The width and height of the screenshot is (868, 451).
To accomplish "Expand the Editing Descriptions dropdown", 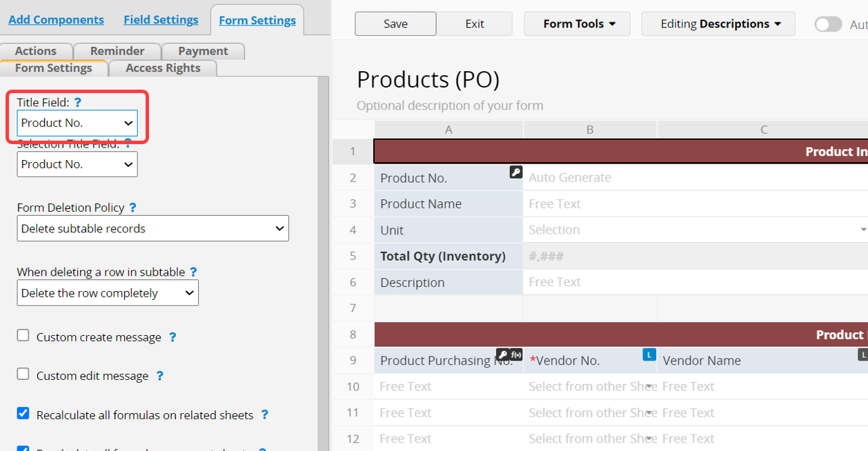I will point(718,23).
